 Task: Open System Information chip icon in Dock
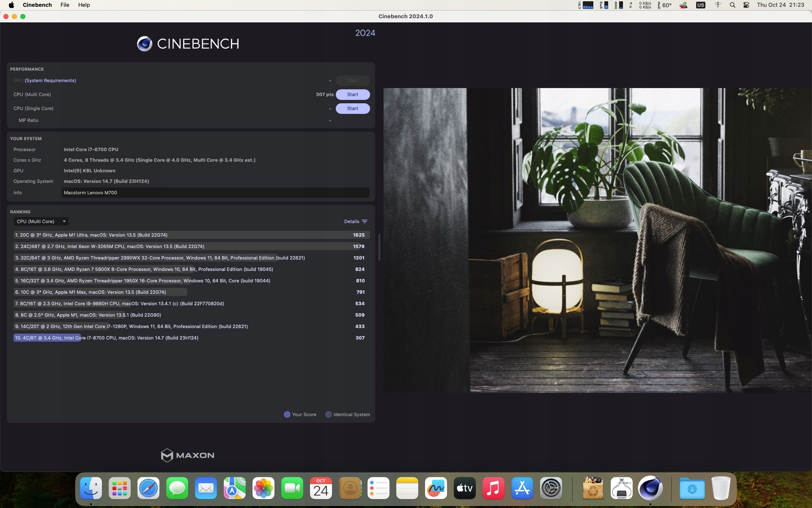[x=621, y=488]
